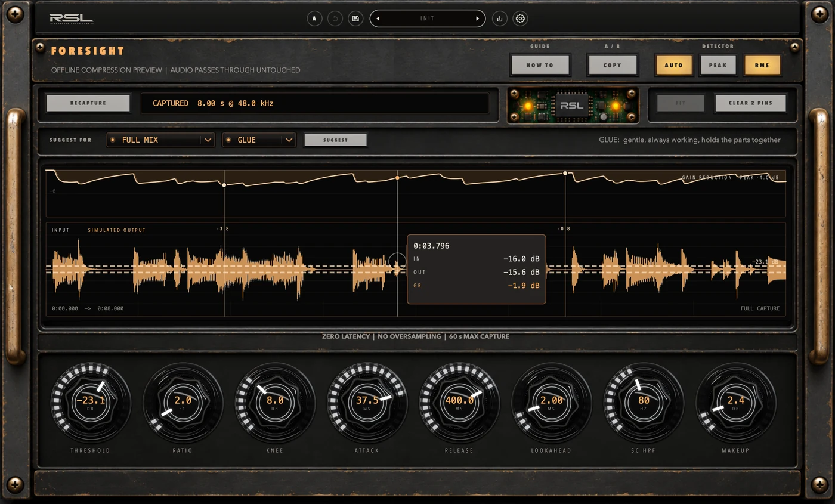
Task: Click the -1.9 dB GR readout
Action: (x=524, y=285)
